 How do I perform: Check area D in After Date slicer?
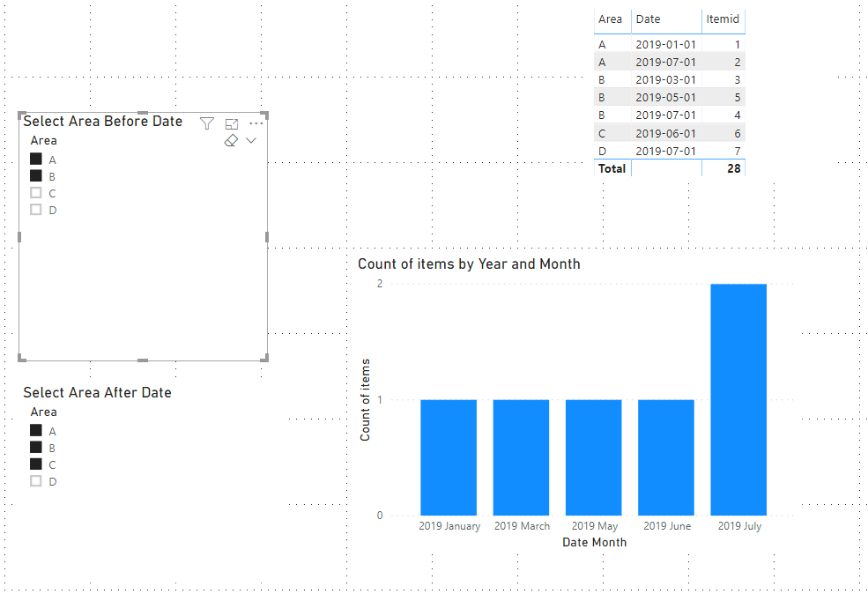[36, 480]
